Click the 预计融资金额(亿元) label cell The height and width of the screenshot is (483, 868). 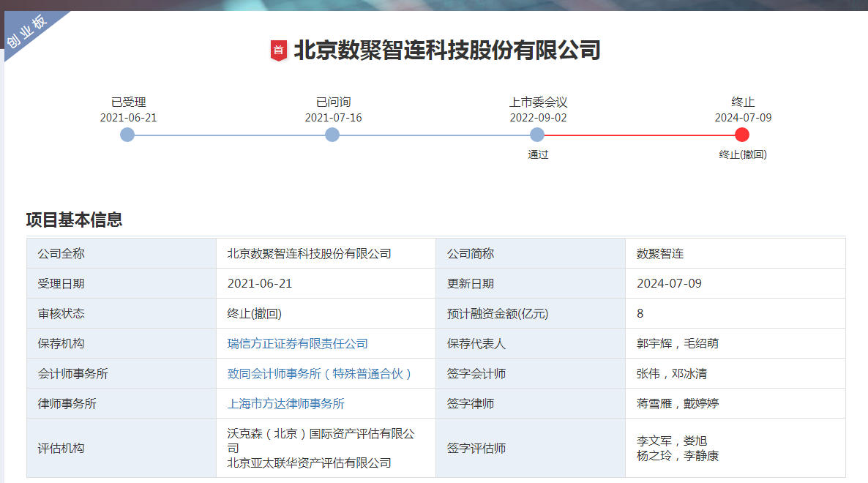tap(531, 314)
